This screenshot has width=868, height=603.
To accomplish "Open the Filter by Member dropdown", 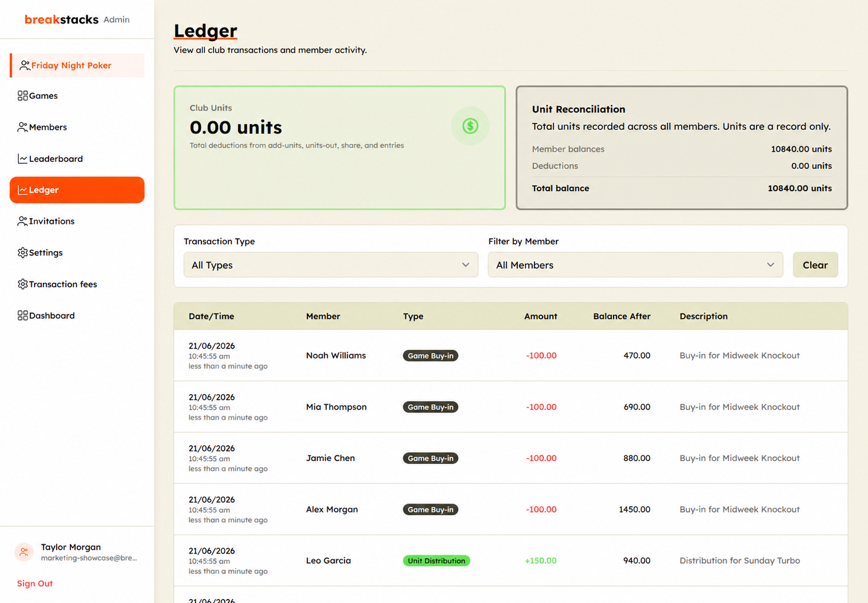I will point(635,265).
